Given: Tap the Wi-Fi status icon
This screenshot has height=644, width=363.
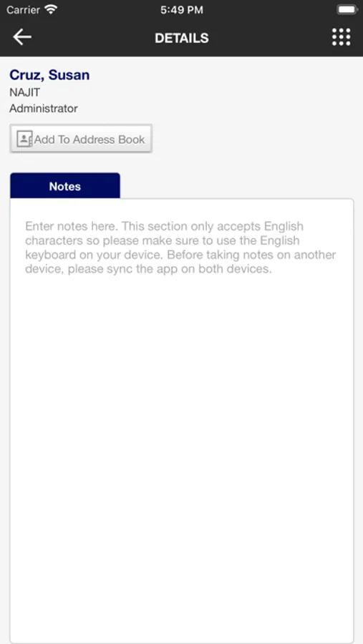Looking at the screenshot, I should (51, 9).
